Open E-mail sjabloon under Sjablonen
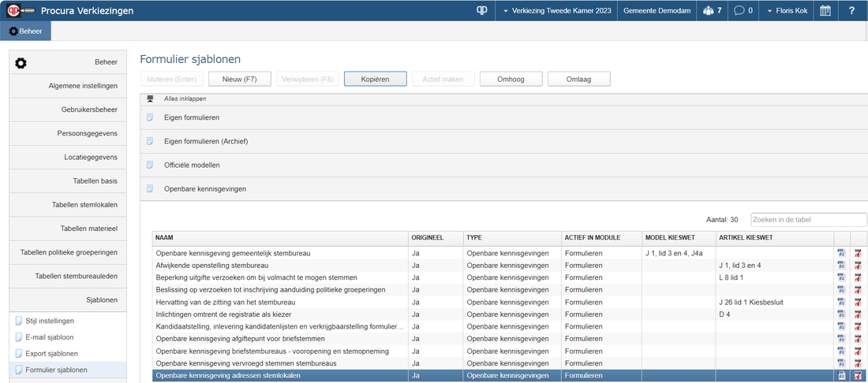The height and width of the screenshot is (383, 868). 68,337
